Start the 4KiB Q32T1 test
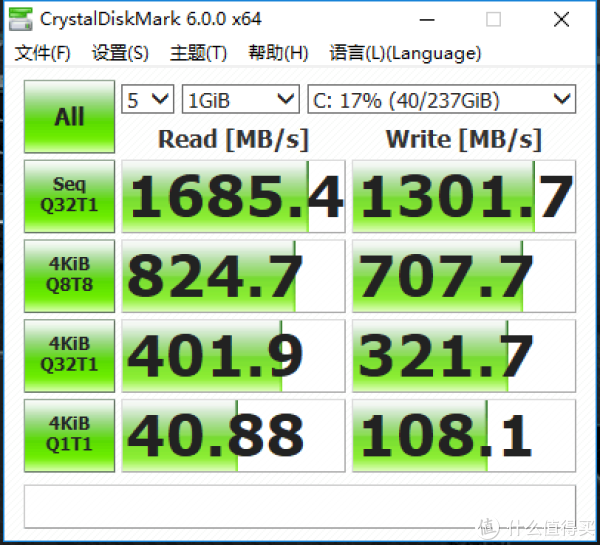 (x=69, y=356)
